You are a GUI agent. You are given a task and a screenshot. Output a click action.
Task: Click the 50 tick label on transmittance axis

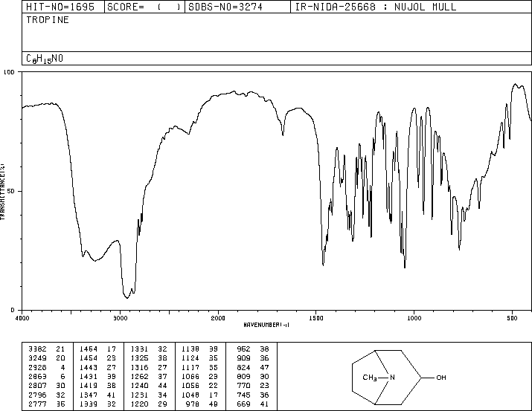click(11, 191)
